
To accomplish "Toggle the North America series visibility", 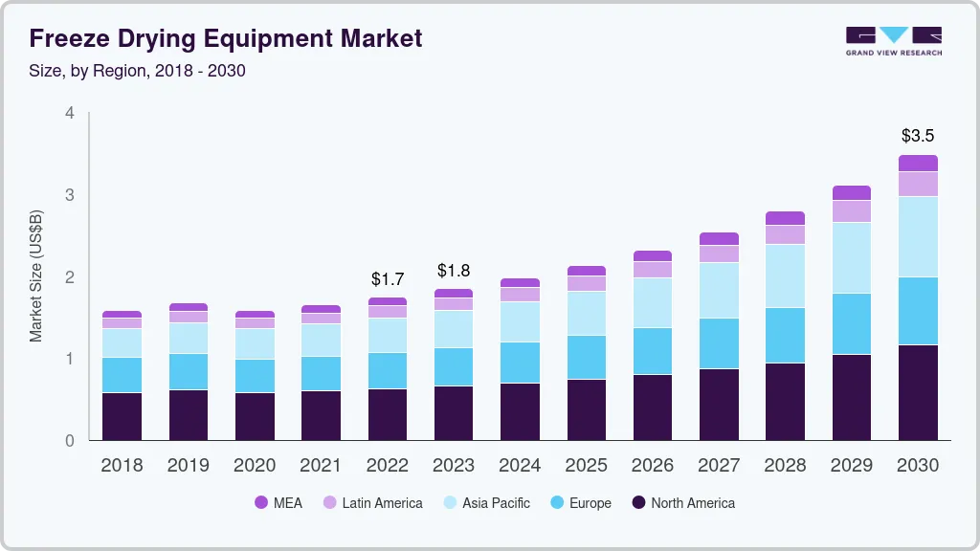I will (x=691, y=502).
